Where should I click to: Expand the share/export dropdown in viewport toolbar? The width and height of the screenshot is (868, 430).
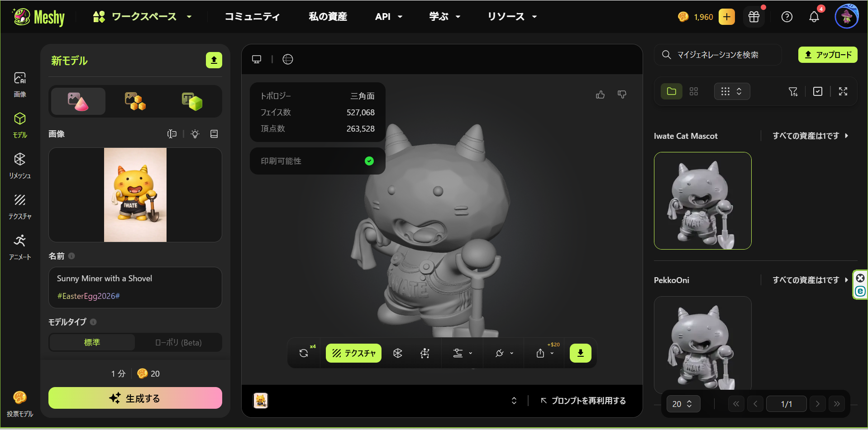(545, 353)
